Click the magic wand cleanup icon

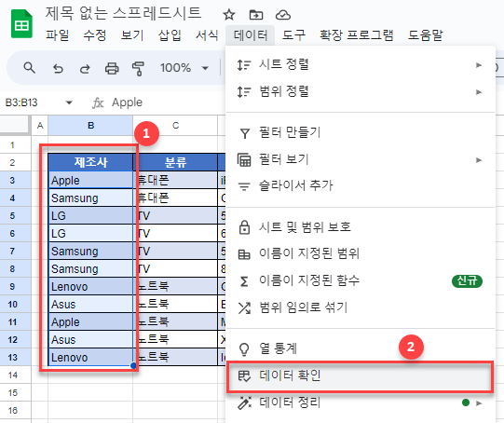pos(244,403)
